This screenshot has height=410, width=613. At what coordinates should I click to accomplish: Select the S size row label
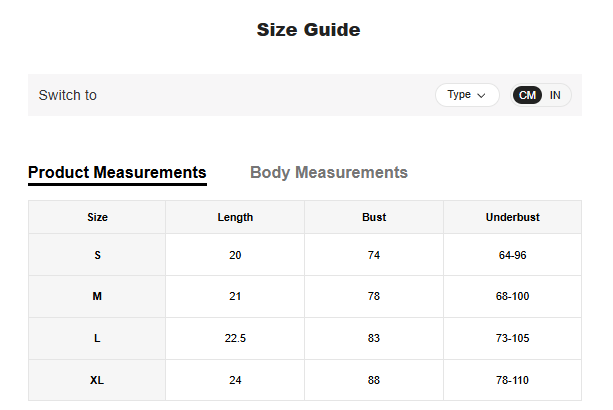(97, 255)
